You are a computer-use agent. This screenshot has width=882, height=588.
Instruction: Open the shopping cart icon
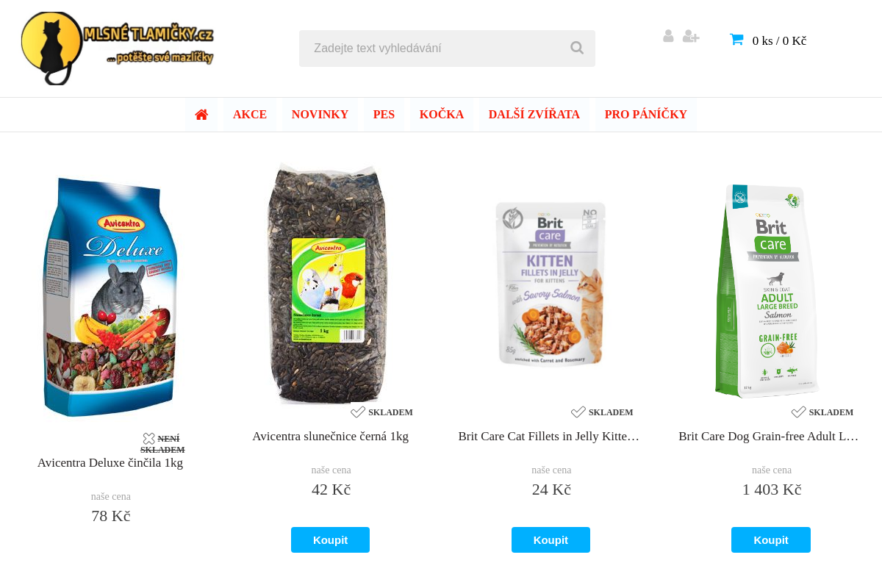736,40
